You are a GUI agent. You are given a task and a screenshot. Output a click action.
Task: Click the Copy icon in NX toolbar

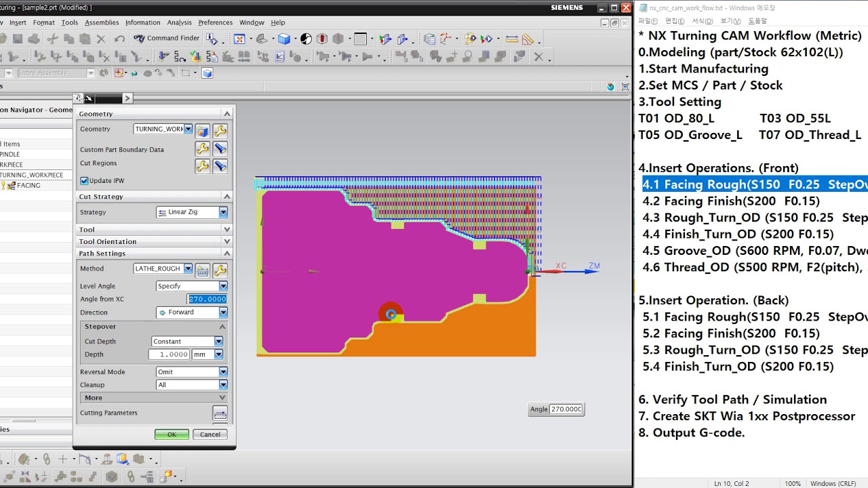pos(68,39)
